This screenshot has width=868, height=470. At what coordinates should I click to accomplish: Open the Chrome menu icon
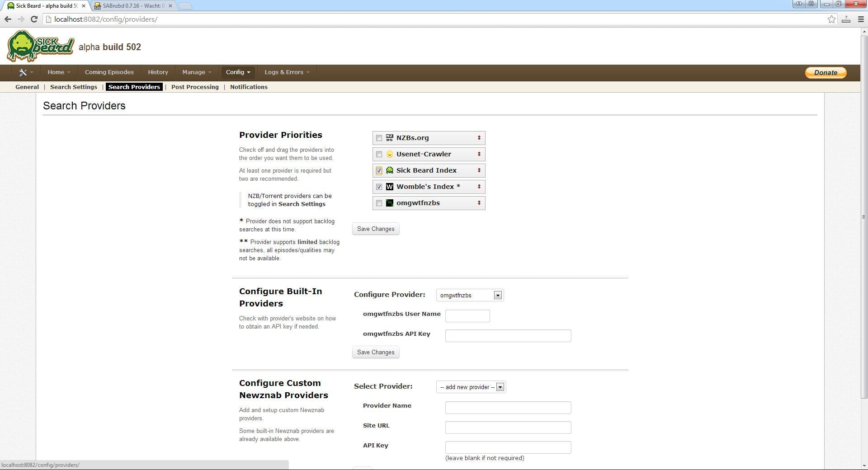click(861, 19)
